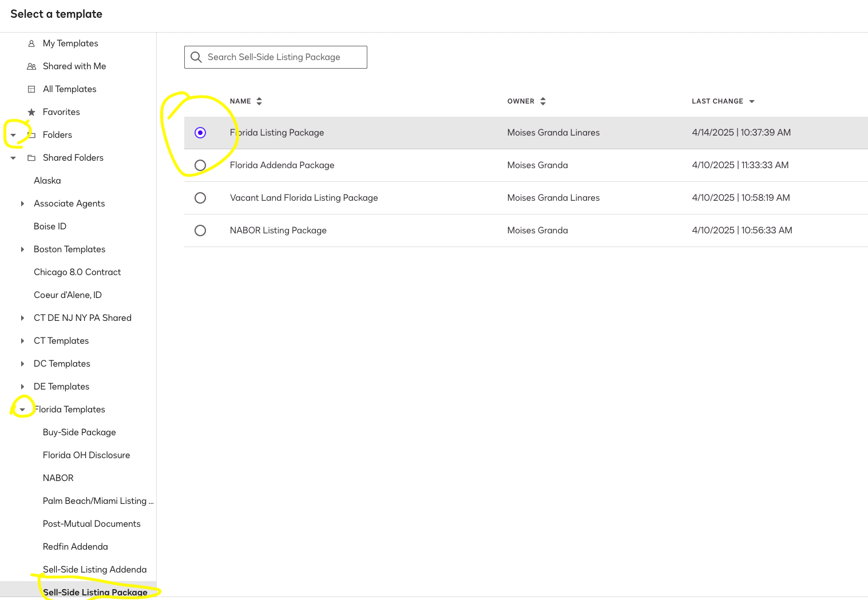Select NABOR Listing Package radio button
Image resolution: width=868 pixels, height=600 pixels.
click(x=200, y=231)
